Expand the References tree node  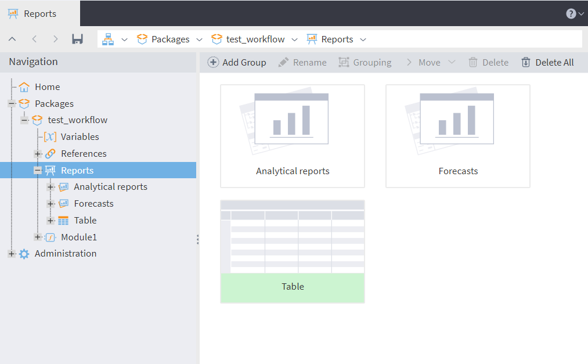[x=38, y=154]
